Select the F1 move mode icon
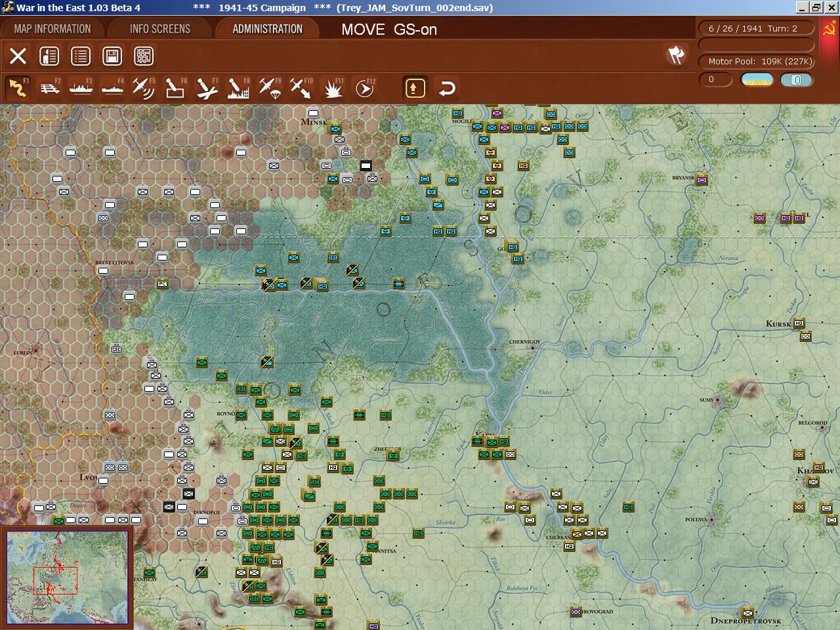This screenshot has height=630, width=840. coord(18,88)
